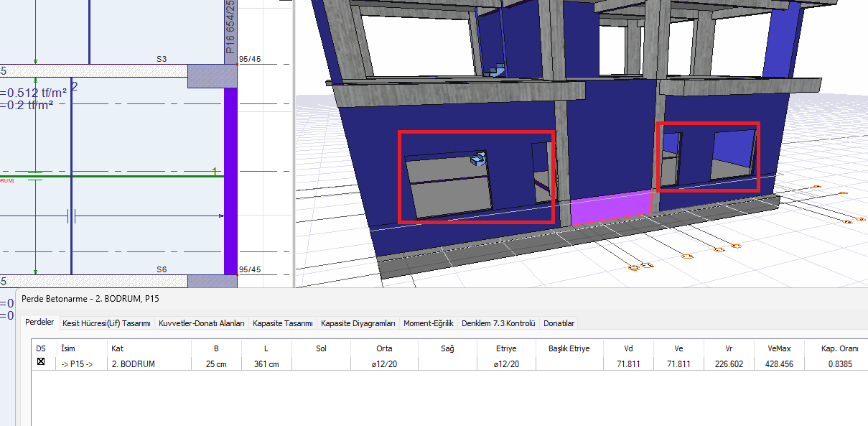Toggle the DS checkbox for P15
Image resolution: width=868 pixels, height=426 pixels.
41,362
